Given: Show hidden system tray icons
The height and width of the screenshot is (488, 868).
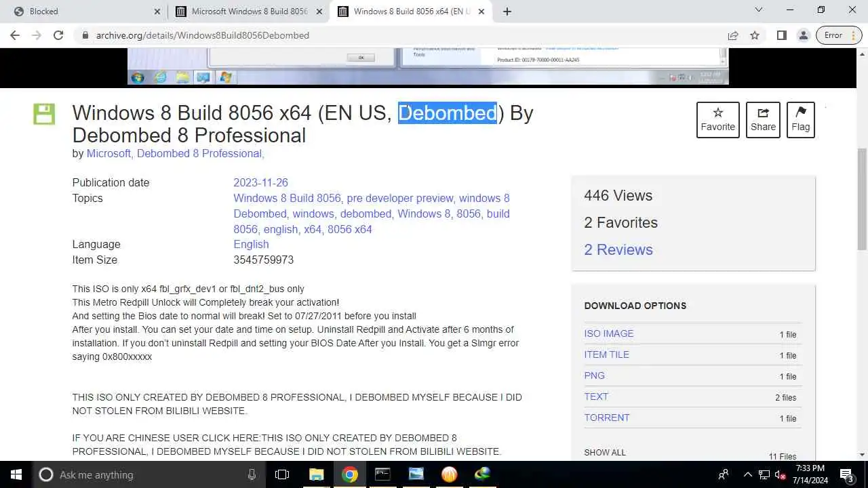Looking at the screenshot, I should coord(748,474).
